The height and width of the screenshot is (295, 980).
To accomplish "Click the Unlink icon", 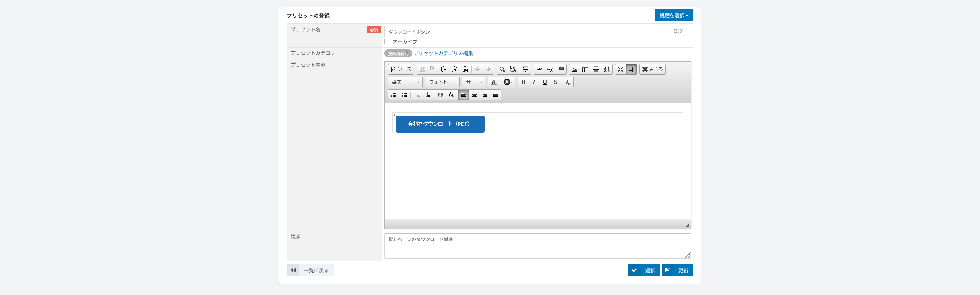I will coord(550,69).
